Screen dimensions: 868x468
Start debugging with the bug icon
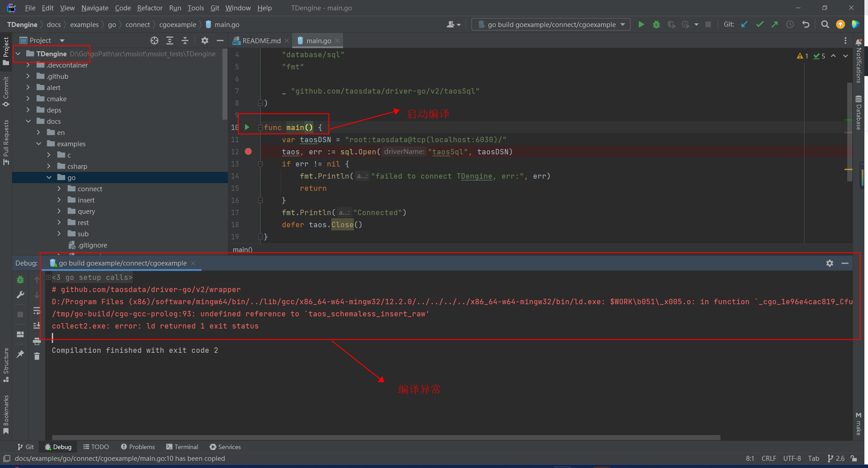656,24
